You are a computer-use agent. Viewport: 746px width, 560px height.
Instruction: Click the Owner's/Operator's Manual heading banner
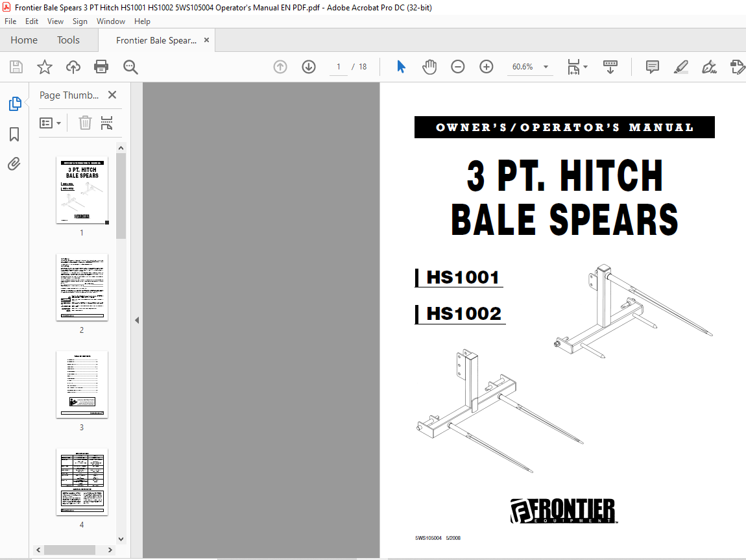point(564,128)
